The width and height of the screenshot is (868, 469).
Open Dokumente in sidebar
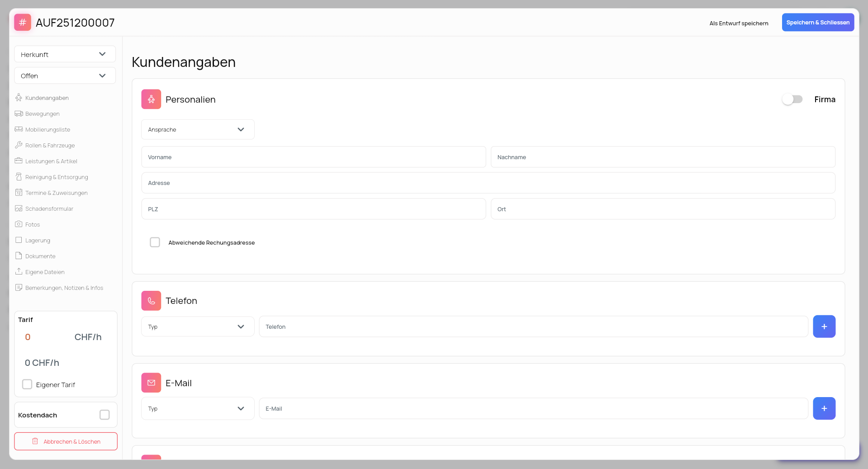pyautogui.click(x=40, y=256)
